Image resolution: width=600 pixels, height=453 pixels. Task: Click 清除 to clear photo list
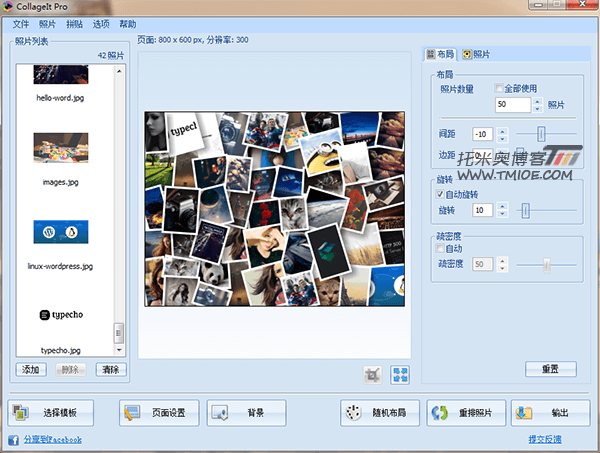click(111, 370)
